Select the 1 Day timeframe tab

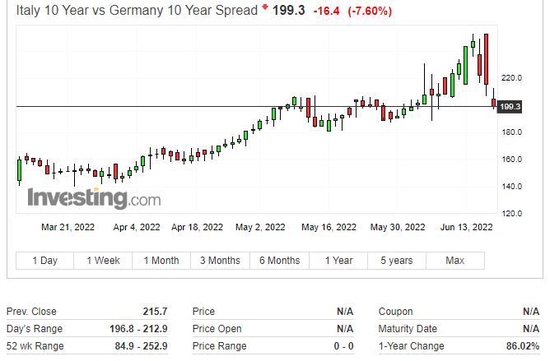[x=45, y=260]
